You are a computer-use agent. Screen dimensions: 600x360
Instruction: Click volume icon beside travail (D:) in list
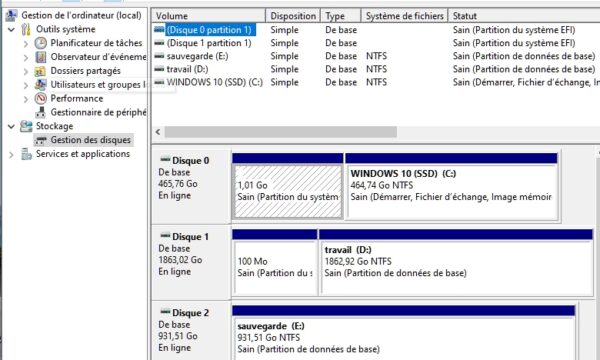(x=159, y=68)
